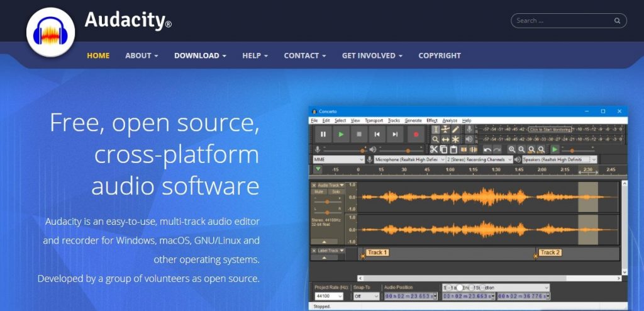This screenshot has height=311, width=644.
Task: Open the Effect menu in Audacity
Action: click(x=431, y=120)
